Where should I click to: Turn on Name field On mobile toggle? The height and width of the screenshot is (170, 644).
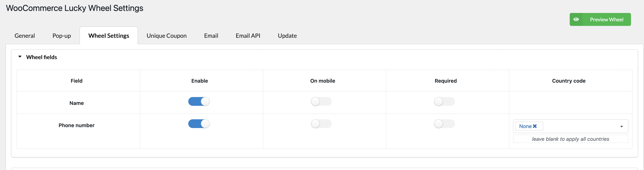(x=321, y=101)
